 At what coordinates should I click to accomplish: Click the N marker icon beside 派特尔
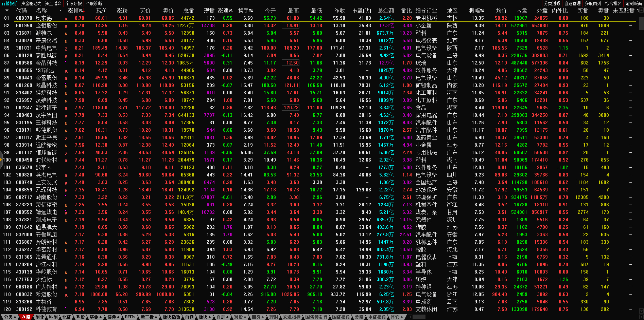pos(66,34)
